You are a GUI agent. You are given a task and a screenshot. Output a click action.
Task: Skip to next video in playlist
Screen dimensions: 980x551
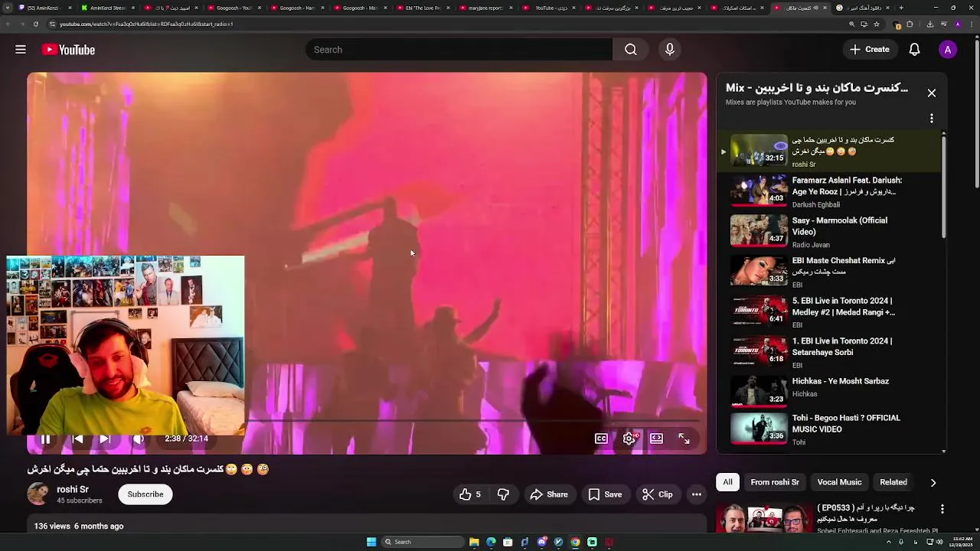106,439
